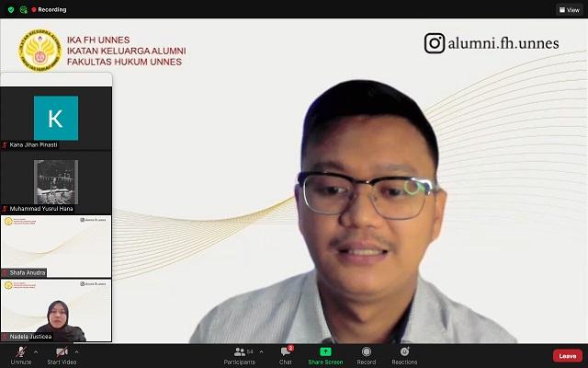Open the Chat panel
This screenshot has height=368, width=588.
286,352
